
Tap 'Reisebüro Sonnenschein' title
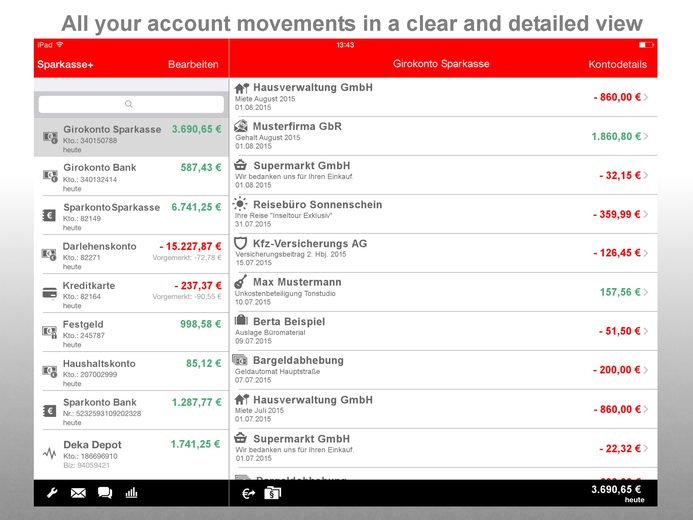click(317, 205)
